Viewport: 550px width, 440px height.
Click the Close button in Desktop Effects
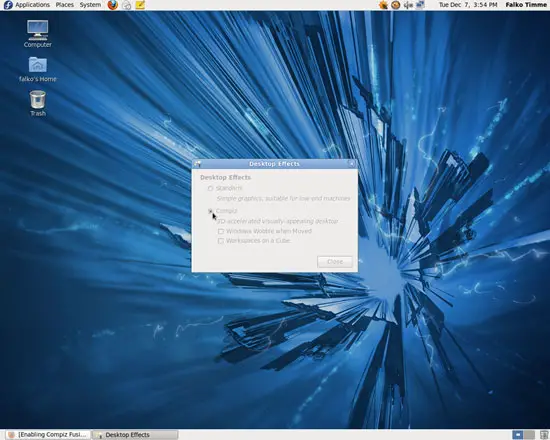tap(335, 262)
